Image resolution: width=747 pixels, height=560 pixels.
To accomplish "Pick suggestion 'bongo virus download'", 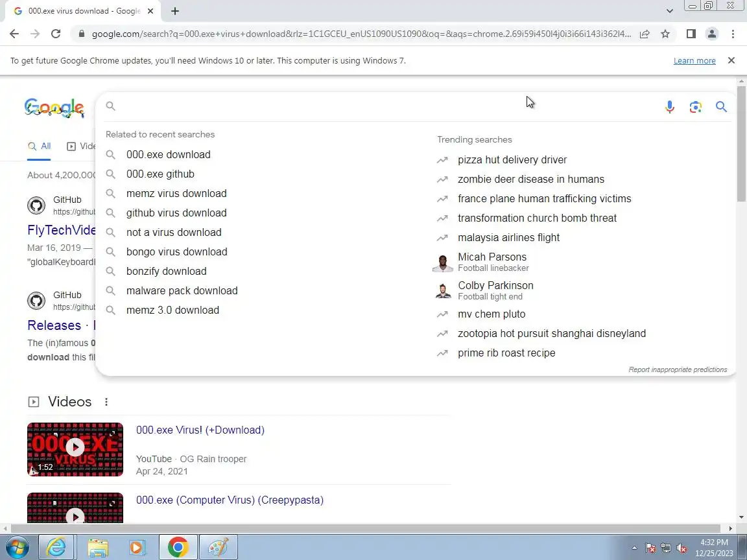I will point(177,252).
